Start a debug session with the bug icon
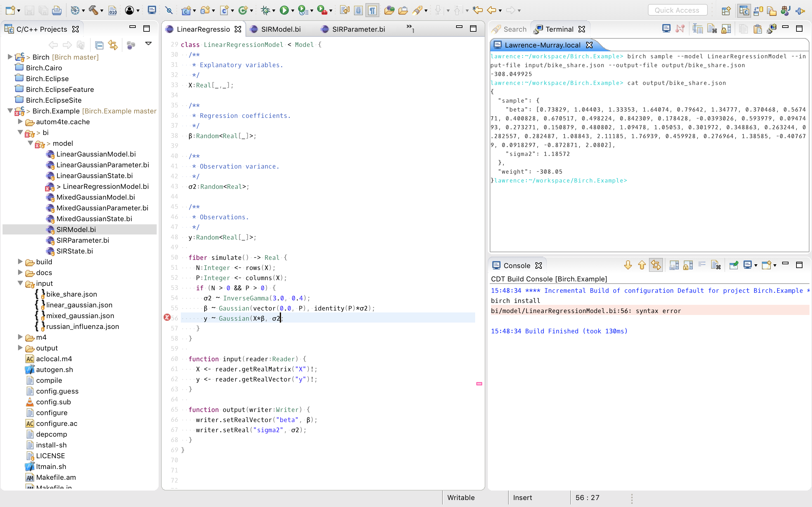 point(265,10)
